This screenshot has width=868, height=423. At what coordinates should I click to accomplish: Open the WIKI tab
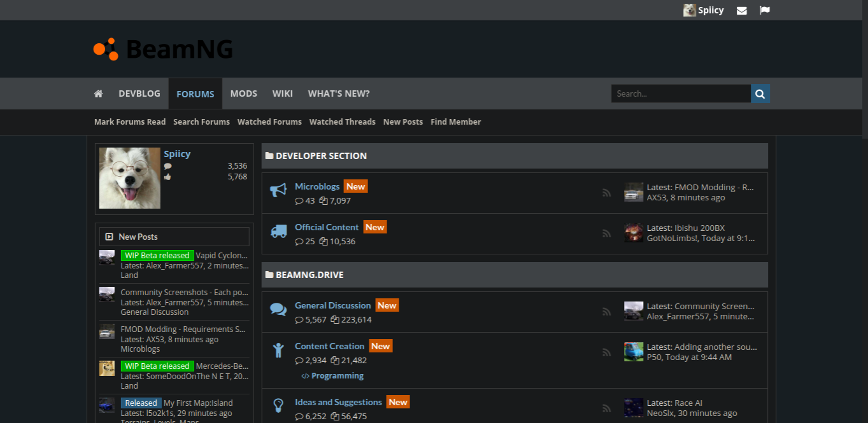tap(283, 94)
